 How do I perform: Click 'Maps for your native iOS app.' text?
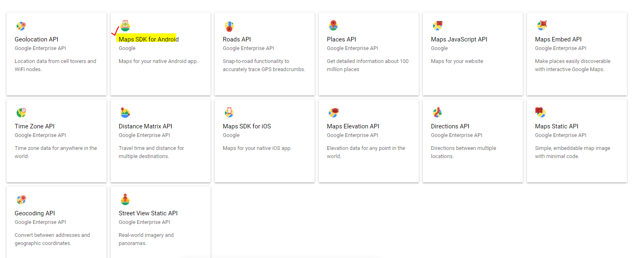(257, 148)
